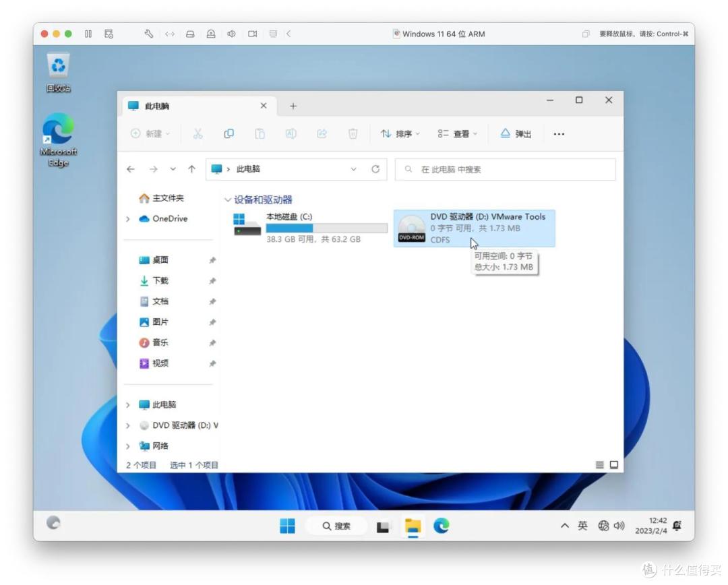Click the wrench settings icon in VMware toolbar

tap(148, 34)
